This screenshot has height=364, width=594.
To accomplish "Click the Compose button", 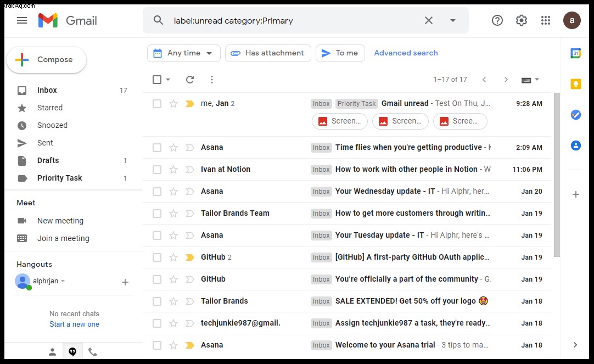I will (47, 59).
